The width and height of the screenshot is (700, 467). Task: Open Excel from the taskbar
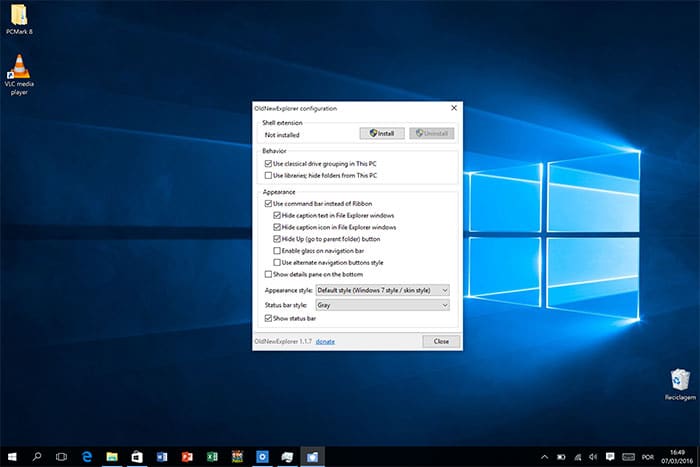pyautogui.click(x=212, y=456)
